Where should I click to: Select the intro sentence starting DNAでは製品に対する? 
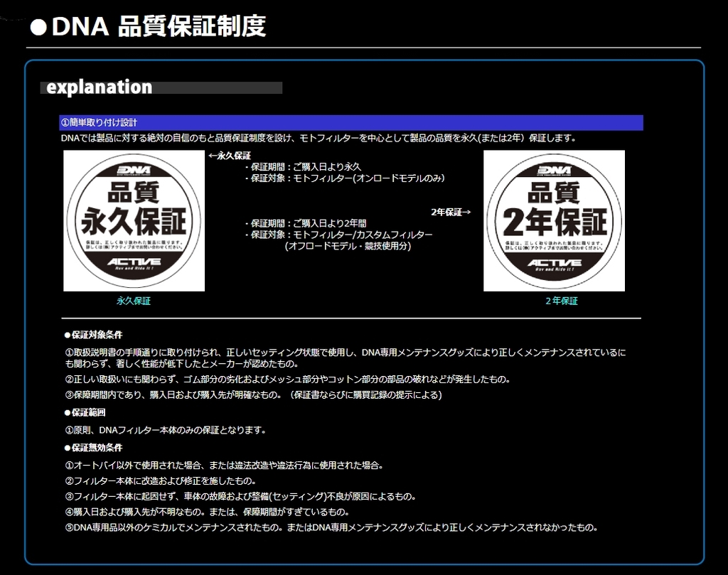pyautogui.click(x=318, y=138)
